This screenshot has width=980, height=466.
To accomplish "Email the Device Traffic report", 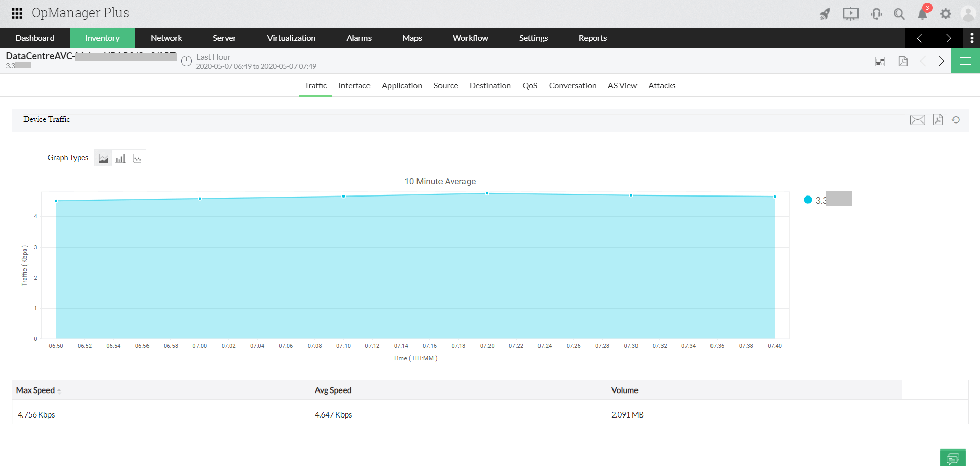I will coord(917,119).
